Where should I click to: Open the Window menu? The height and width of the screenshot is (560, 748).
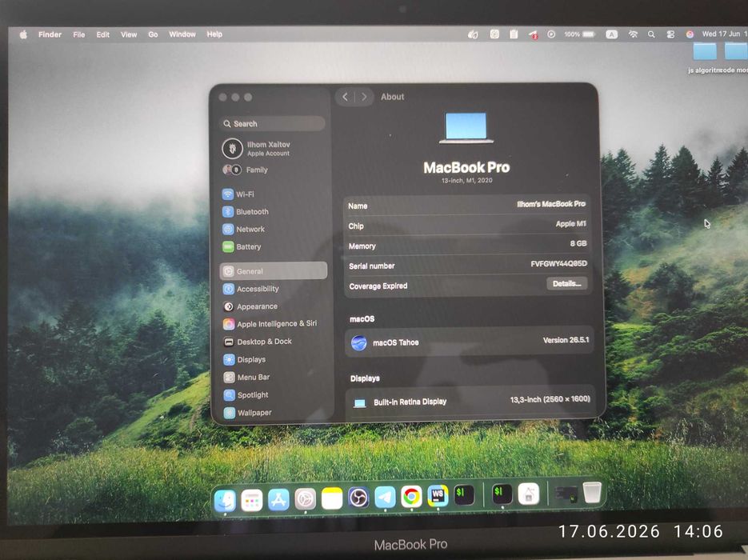(182, 34)
